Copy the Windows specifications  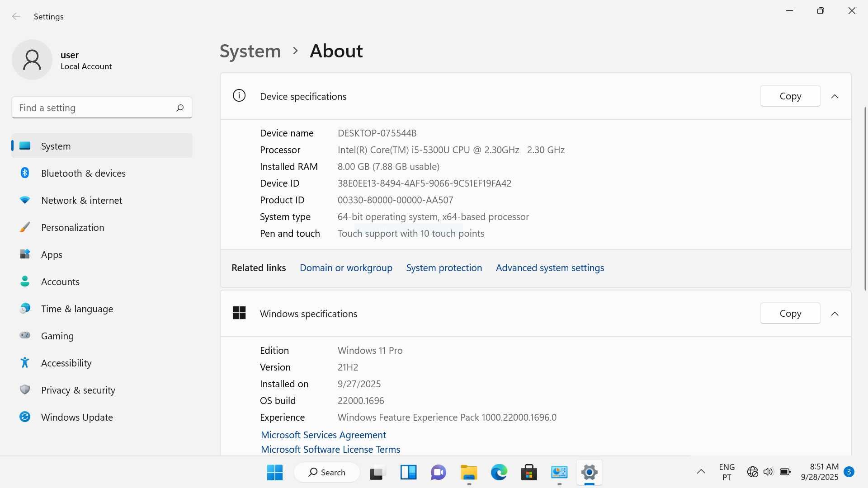point(790,314)
